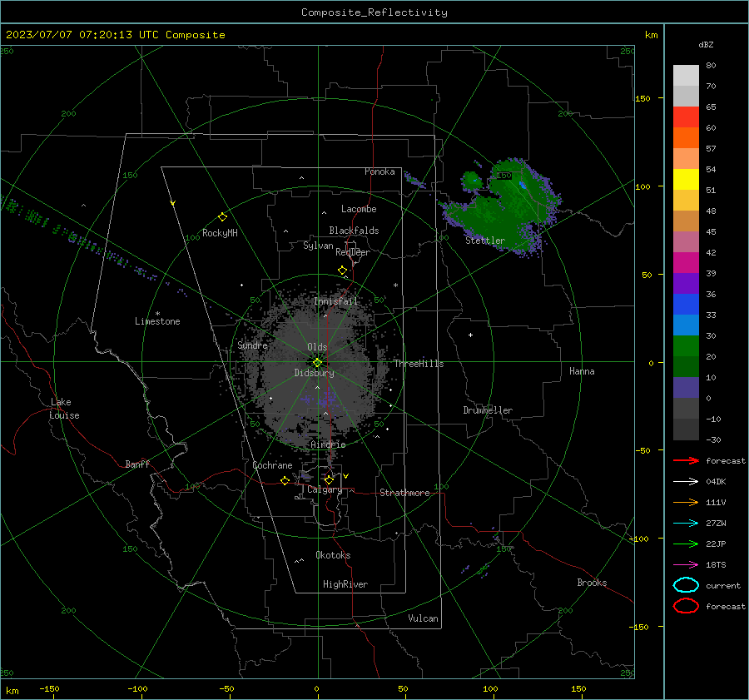
Task: Click the Drumheller city label
Action: click(488, 410)
